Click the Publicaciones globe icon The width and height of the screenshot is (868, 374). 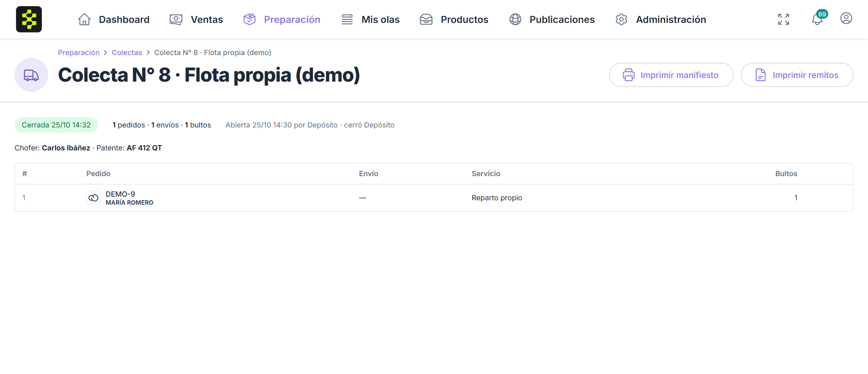[x=515, y=19]
